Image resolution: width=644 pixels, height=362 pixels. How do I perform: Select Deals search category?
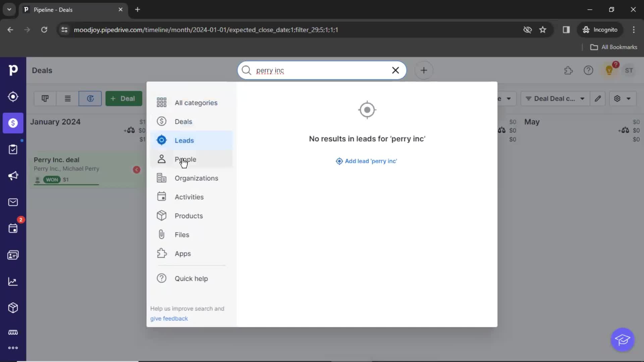tap(191, 122)
